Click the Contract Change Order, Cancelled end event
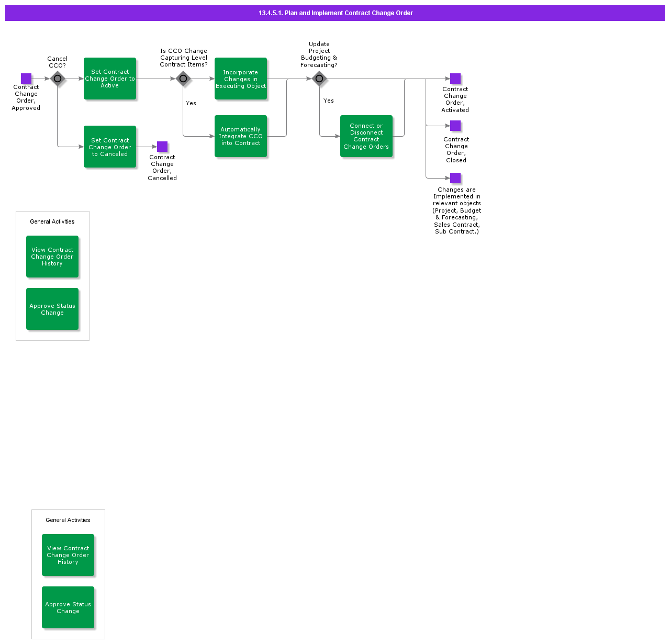670x644 pixels. coord(162,147)
